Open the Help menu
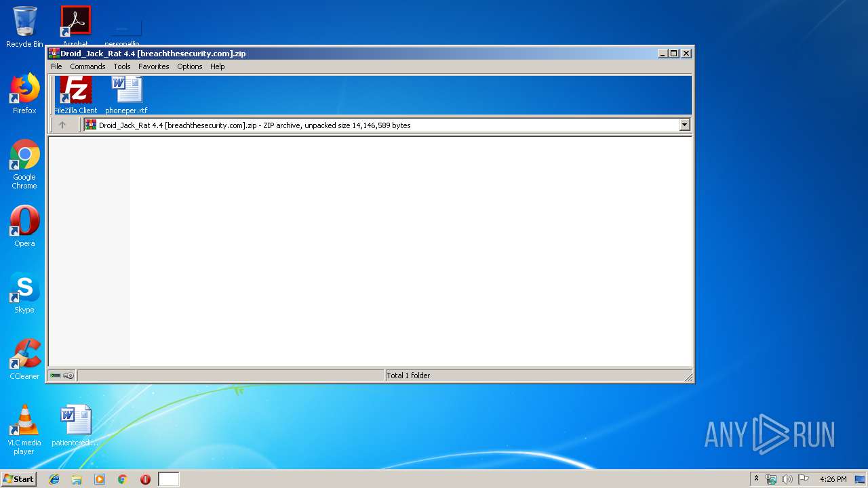868x488 pixels. click(x=217, y=66)
